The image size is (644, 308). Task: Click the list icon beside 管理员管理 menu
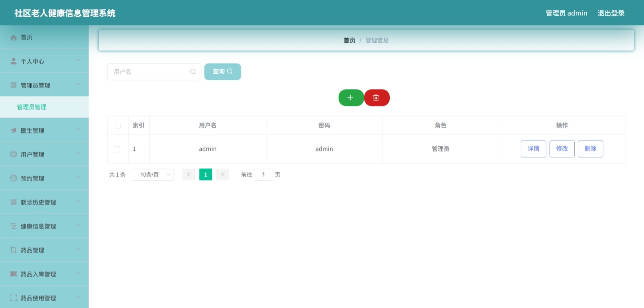coord(14,85)
